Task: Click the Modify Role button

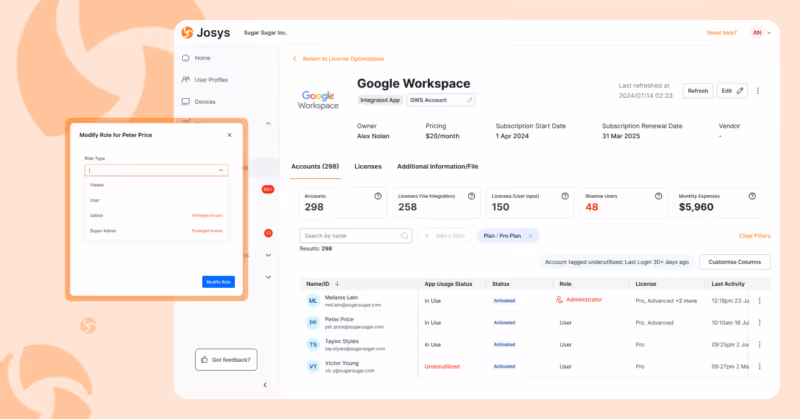Action: click(x=218, y=282)
